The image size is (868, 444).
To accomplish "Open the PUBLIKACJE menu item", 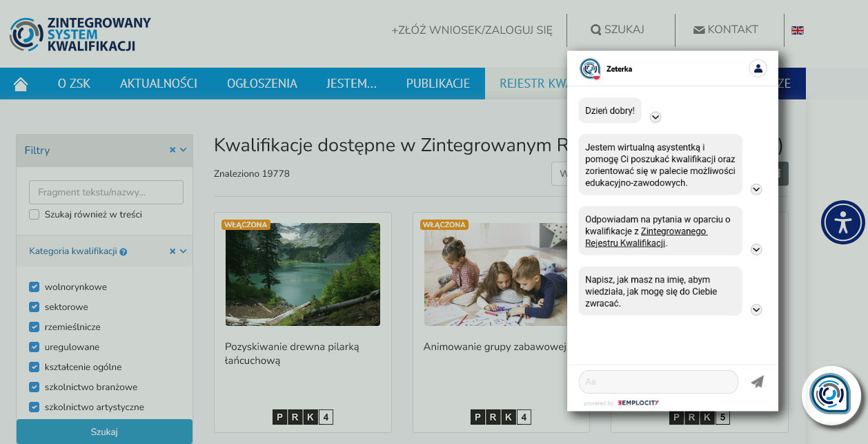I will (x=438, y=84).
